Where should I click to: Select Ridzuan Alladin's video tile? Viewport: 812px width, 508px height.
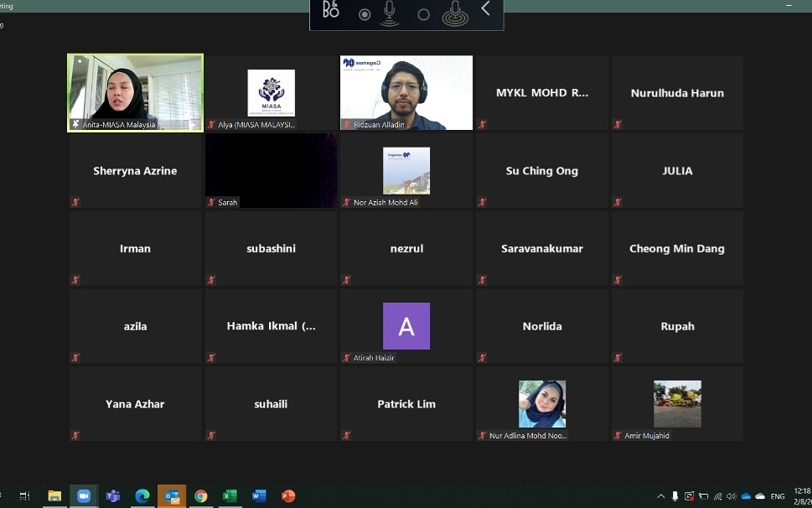point(406,92)
